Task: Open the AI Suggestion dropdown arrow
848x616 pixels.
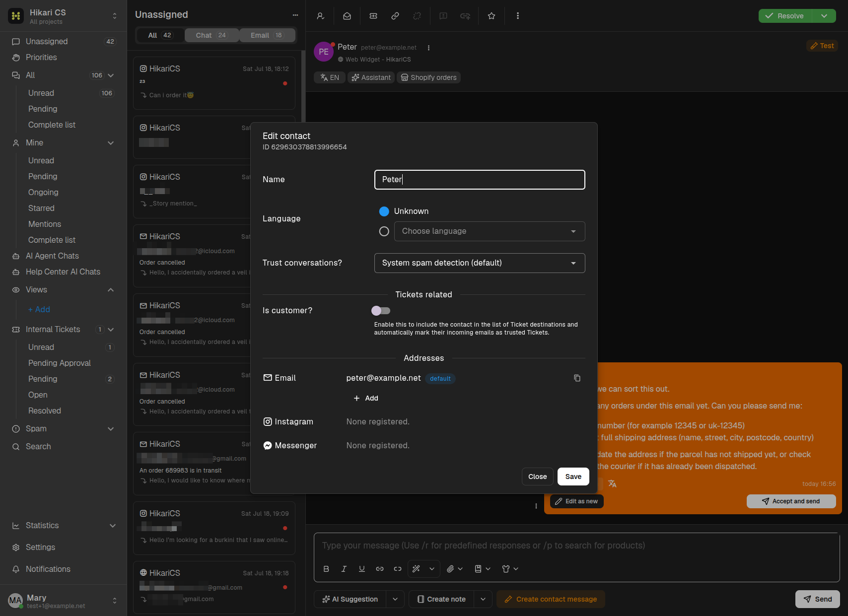Action: [395, 599]
